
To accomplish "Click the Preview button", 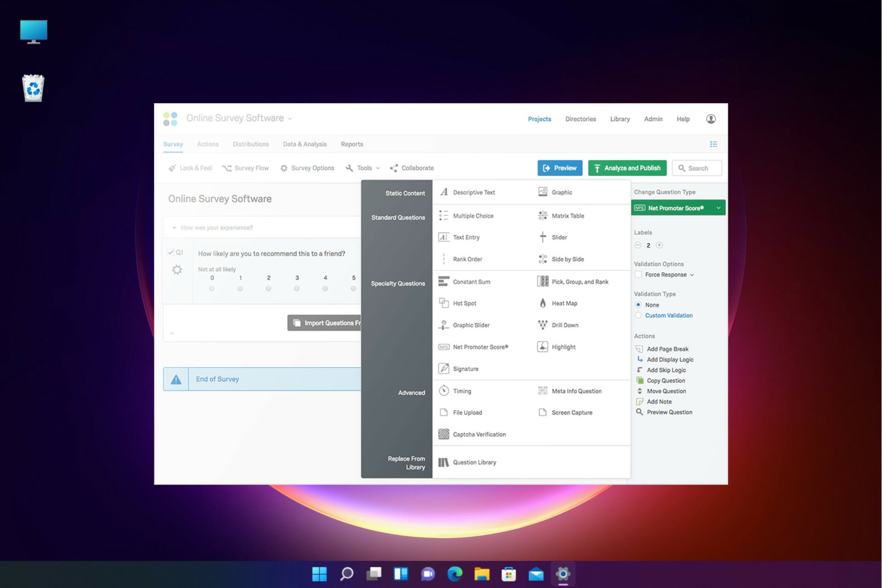I will coord(560,168).
